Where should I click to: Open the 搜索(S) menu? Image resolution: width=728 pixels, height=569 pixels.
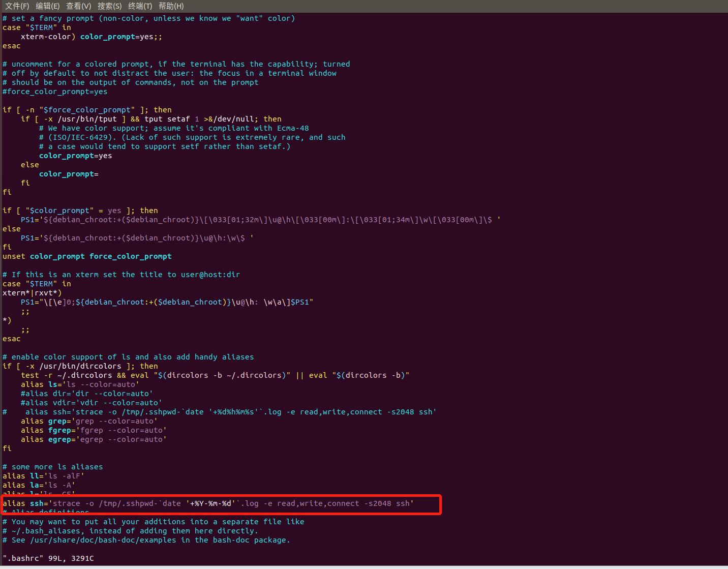109,6
